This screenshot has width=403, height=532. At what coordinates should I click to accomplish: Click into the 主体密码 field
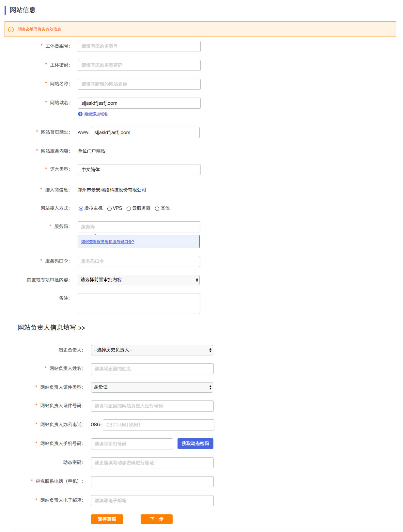(x=139, y=65)
